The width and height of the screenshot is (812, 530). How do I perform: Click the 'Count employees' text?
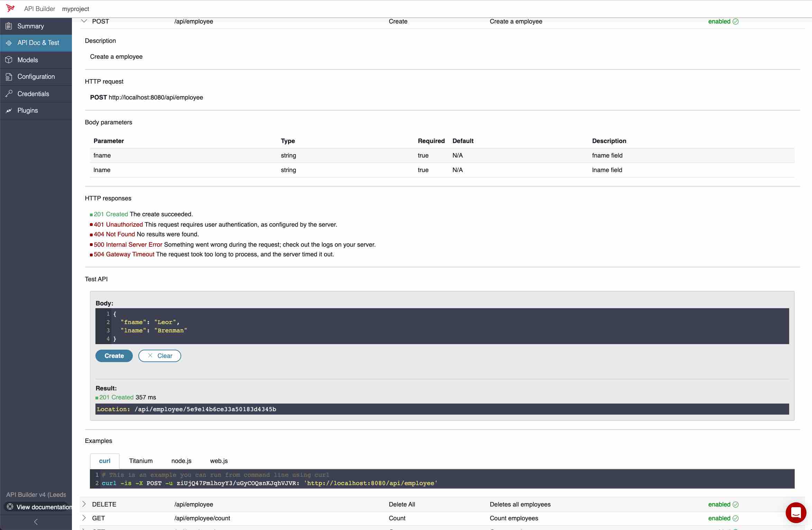[x=514, y=518]
